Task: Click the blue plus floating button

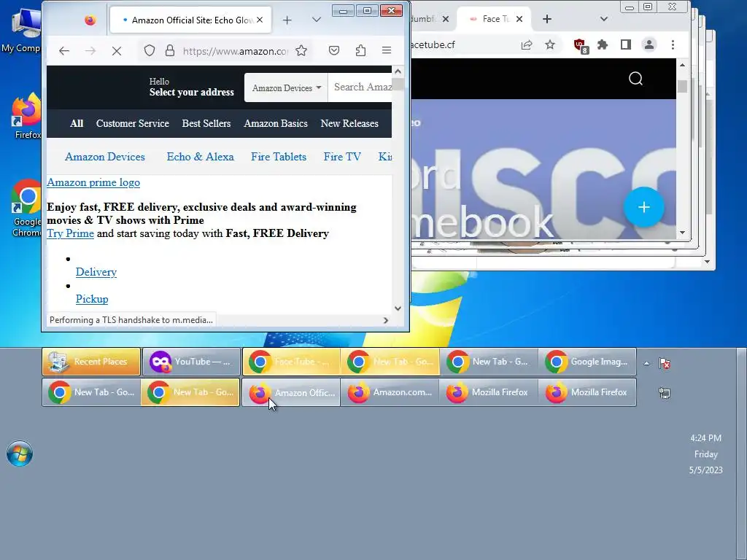Action: point(644,207)
